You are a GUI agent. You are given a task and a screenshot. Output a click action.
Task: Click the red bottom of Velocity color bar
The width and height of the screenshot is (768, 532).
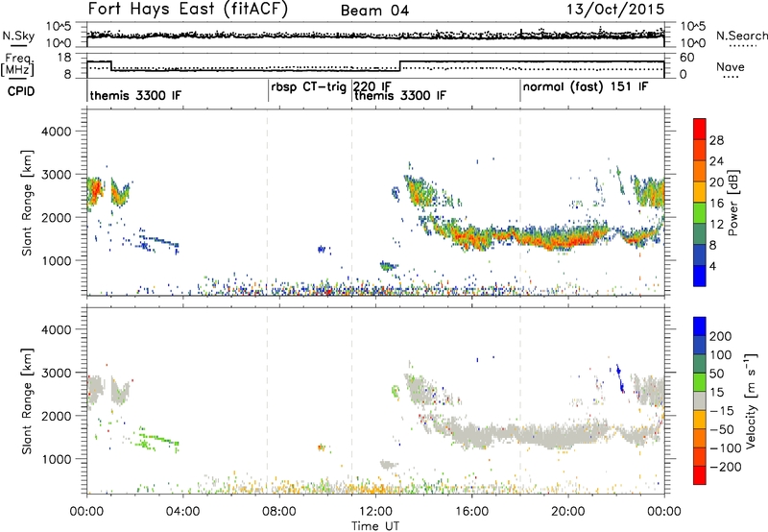(x=700, y=475)
